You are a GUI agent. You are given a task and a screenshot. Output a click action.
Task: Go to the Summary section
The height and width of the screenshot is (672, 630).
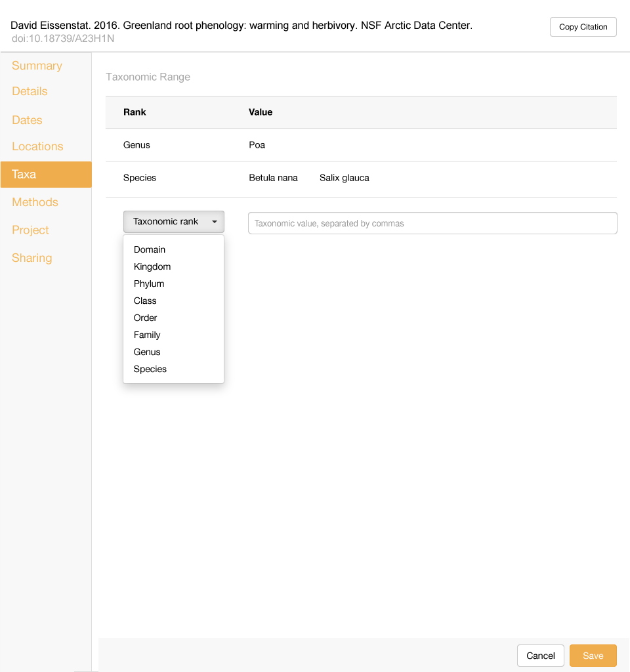[x=37, y=66]
